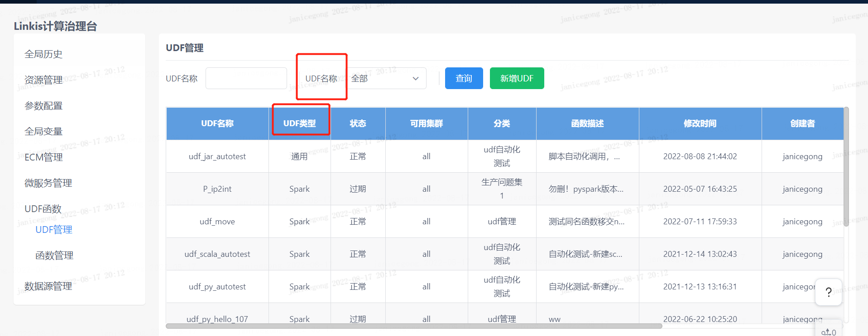The height and width of the screenshot is (336, 868).
Task: Click the table's vertical scrollbar
Action: pos(846,166)
